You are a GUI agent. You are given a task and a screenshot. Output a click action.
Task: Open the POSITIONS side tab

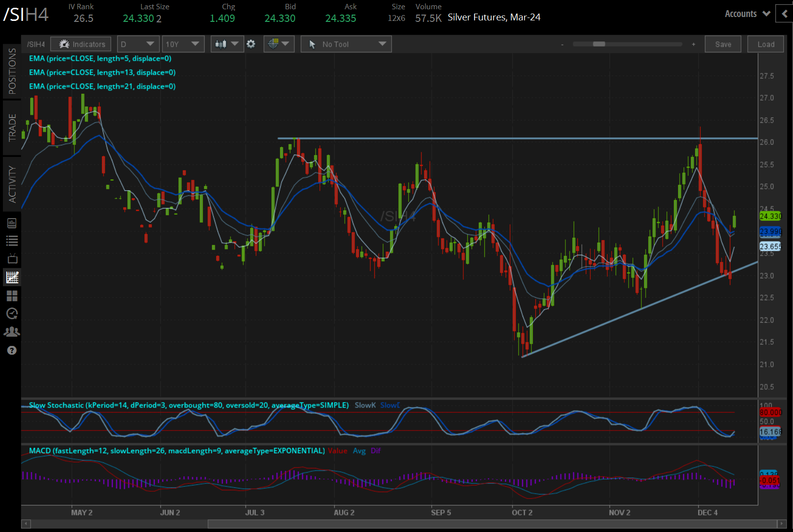[x=12, y=71]
